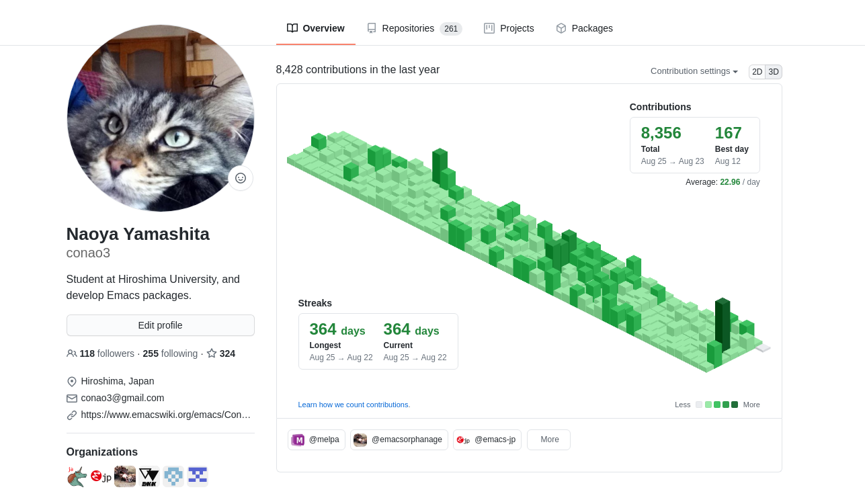The image size is (865, 504).
Task: Open the light blue pixel organization avatar
Action: point(173,476)
